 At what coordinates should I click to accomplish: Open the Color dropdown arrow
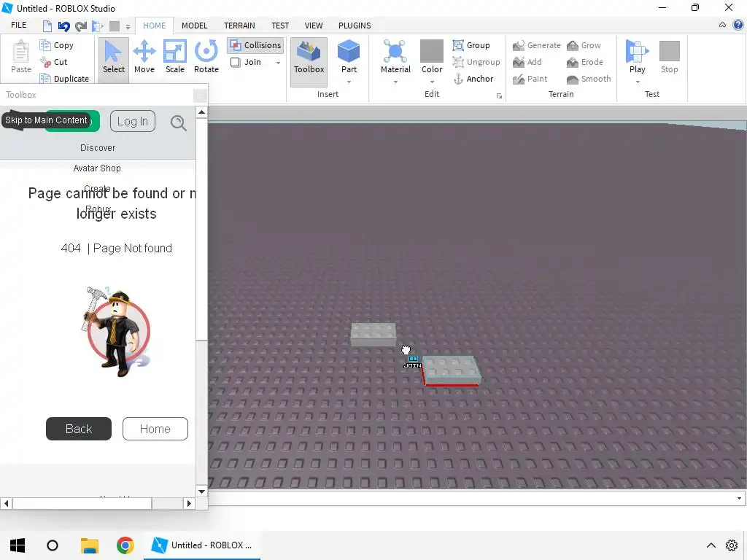click(432, 82)
